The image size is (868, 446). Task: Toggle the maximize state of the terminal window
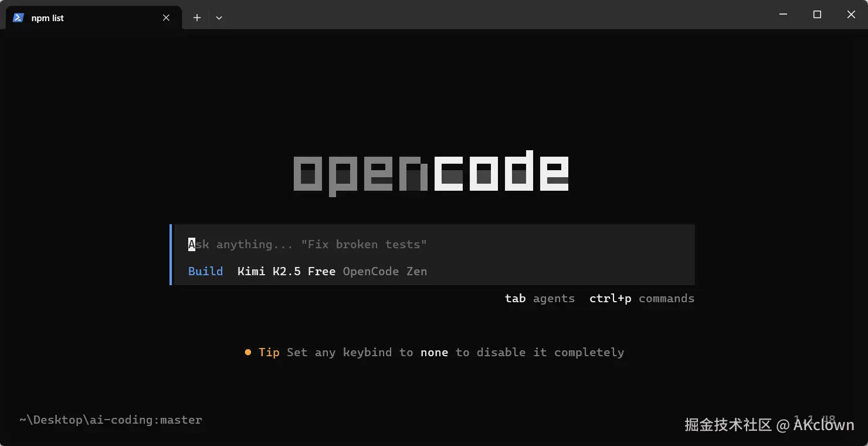[817, 14]
